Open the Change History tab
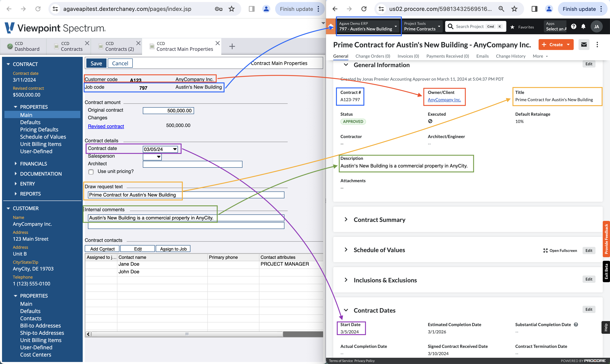 (510, 56)
